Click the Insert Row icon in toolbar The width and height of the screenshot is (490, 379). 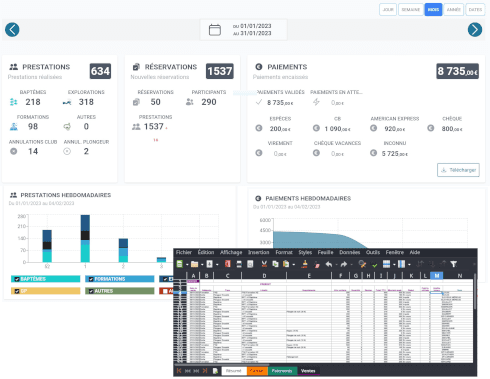click(386, 264)
